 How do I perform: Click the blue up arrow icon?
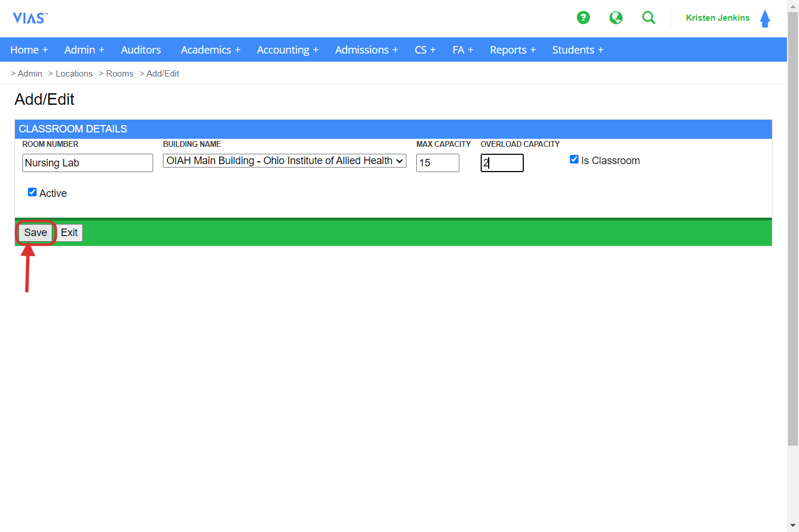[765, 18]
